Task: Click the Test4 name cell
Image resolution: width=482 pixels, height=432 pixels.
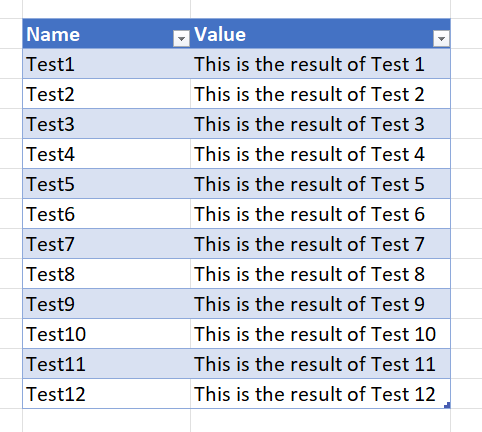Action: tap(107, 154)
